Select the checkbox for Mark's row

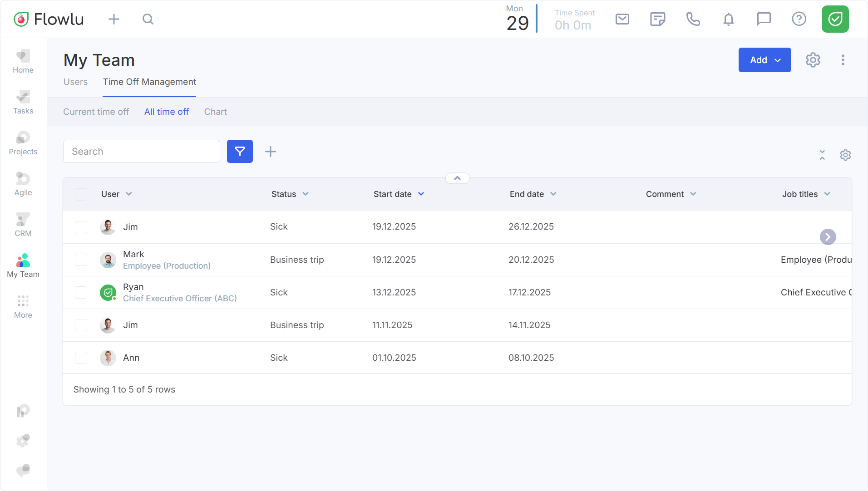pyautogui.click(x=81, y=260)
